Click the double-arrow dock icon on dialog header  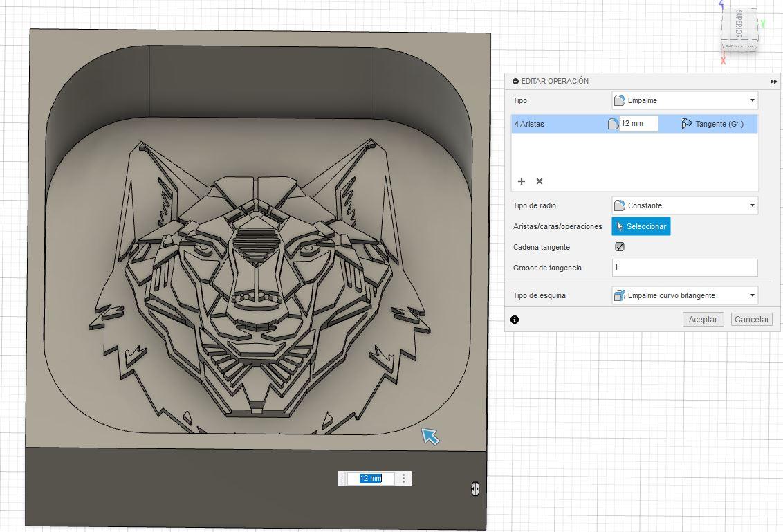click(773, 82)
